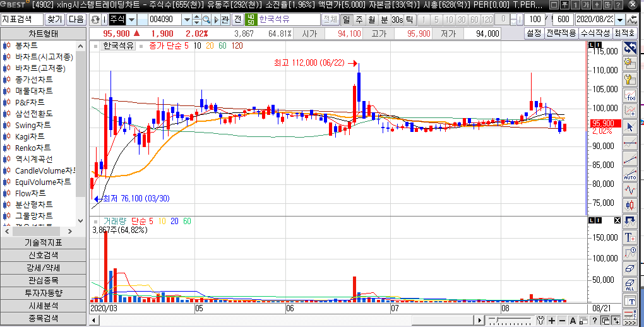
Task: Select the 월 monthly period toggle
Action: 371,20
